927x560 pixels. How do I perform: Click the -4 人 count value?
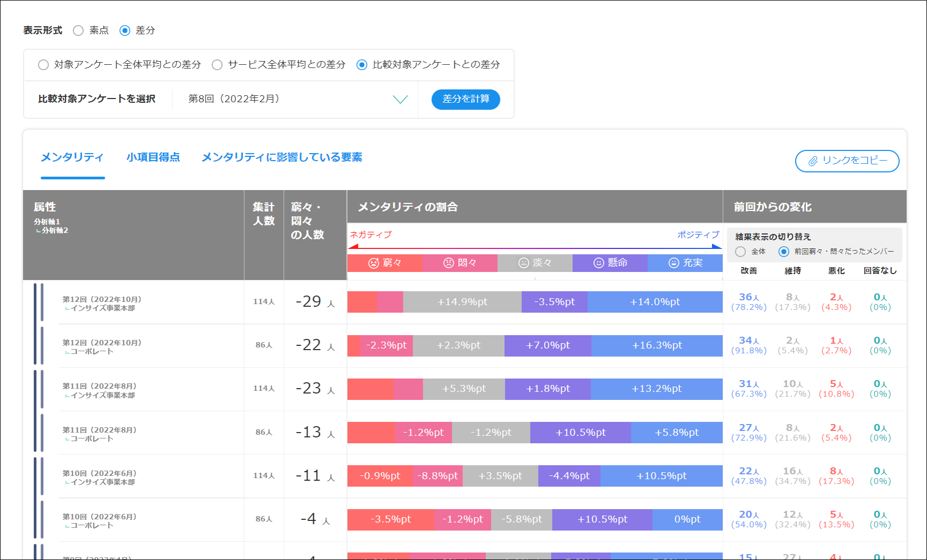(x=315, y=519)
